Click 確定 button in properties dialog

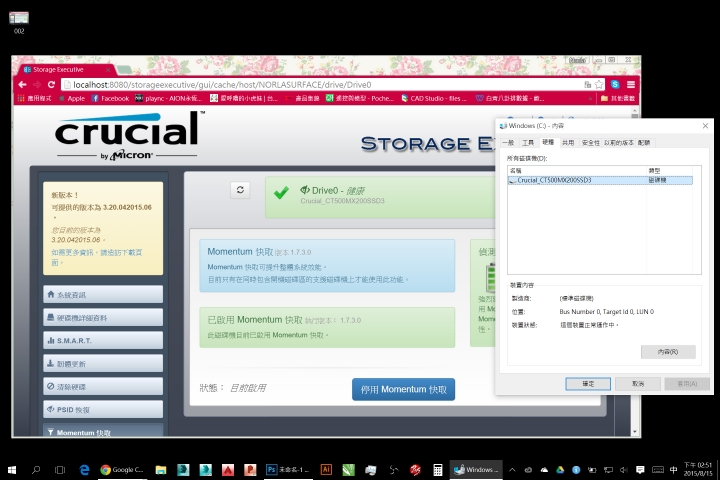[588, 384]
